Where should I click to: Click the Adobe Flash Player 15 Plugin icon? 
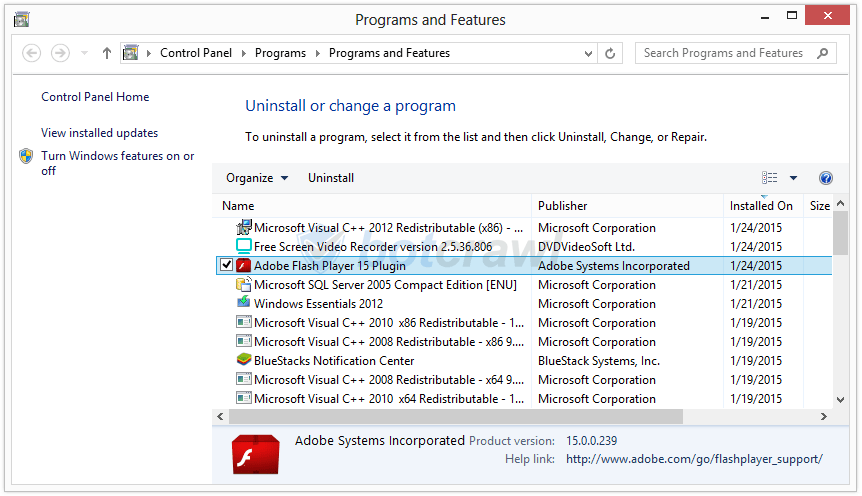tap(244, 266)
